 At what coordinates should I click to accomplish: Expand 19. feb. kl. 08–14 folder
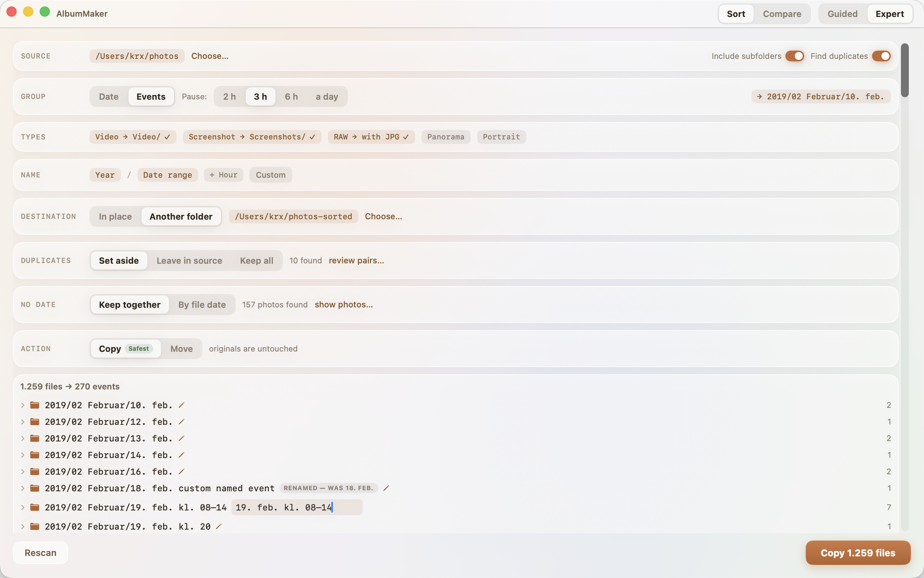[x=23, y=507]
